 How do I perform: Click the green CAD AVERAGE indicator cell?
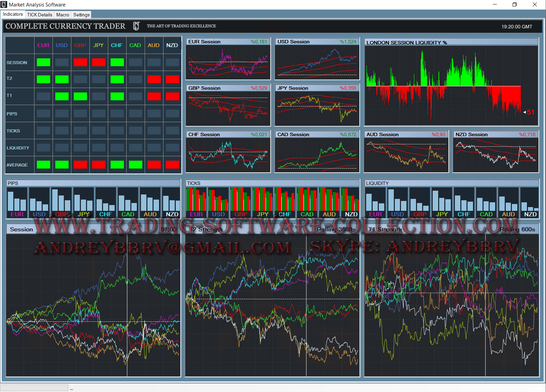[135, 165]
